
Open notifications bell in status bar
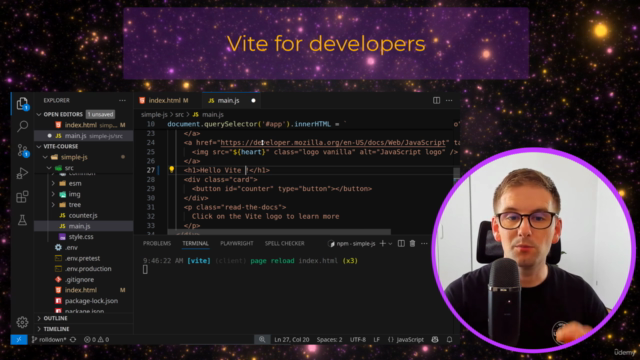[449, 340]
